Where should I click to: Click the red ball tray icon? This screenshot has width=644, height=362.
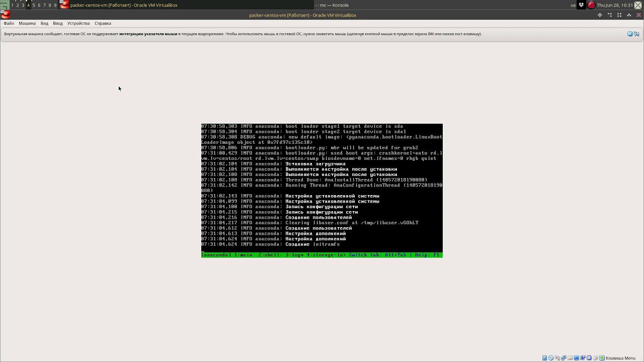point(591,5)
